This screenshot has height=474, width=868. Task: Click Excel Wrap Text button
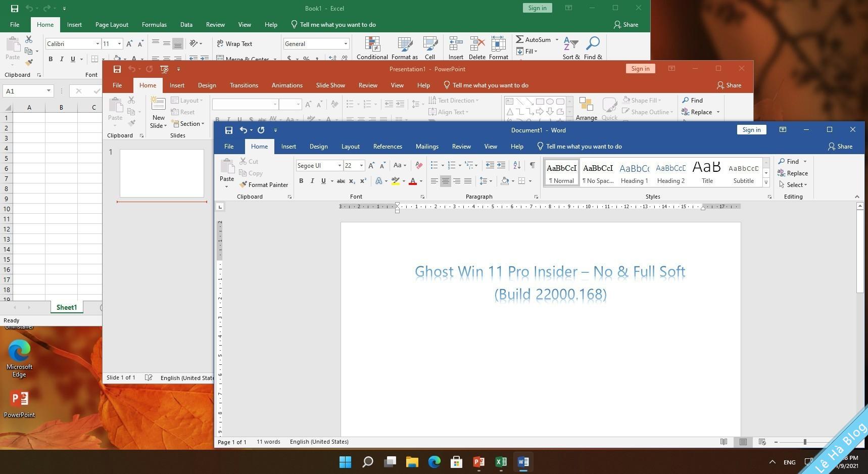(x=234, y=44)
